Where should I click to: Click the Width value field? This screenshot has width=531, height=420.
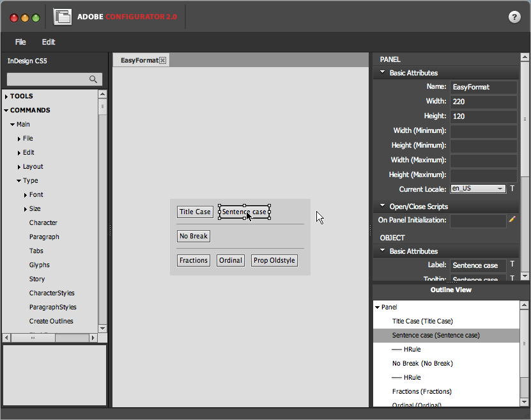point(483,102)
